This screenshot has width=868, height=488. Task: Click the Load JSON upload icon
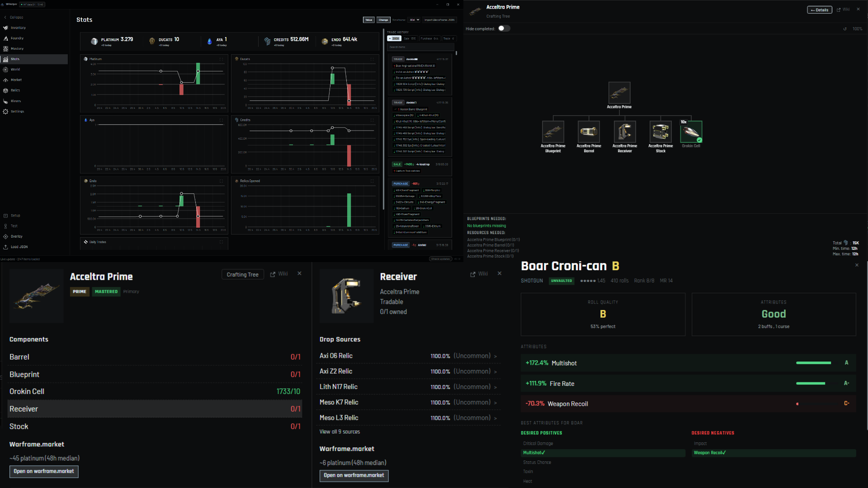5,247
